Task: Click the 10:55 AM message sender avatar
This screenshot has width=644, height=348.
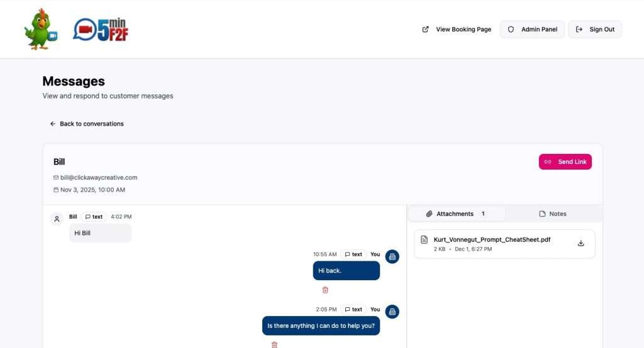Action: (392, 256)
